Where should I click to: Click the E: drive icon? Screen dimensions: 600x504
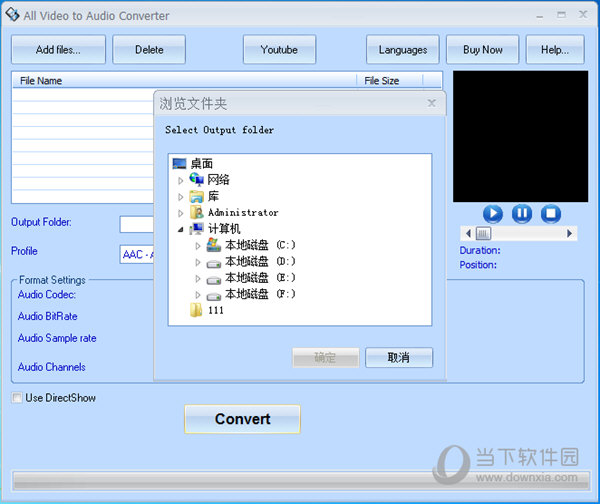tap(214, 280)
